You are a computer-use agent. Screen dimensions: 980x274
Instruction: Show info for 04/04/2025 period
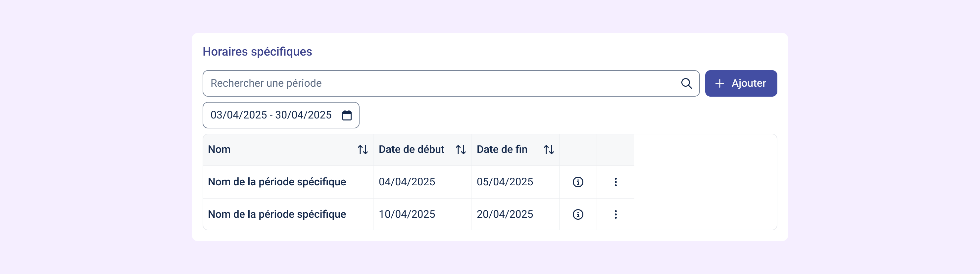coord(577,182)
